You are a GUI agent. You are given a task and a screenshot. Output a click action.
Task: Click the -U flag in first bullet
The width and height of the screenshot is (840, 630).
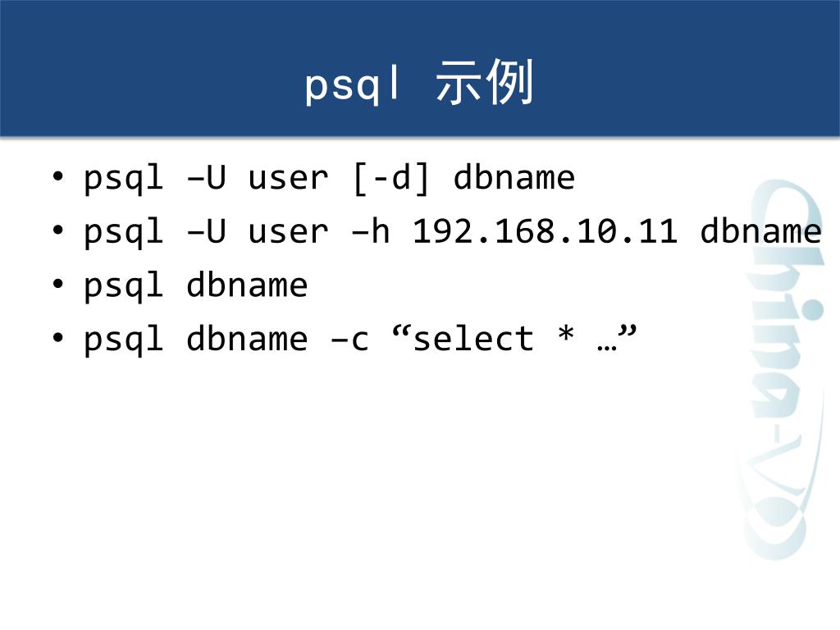click(x=206, y=177)
